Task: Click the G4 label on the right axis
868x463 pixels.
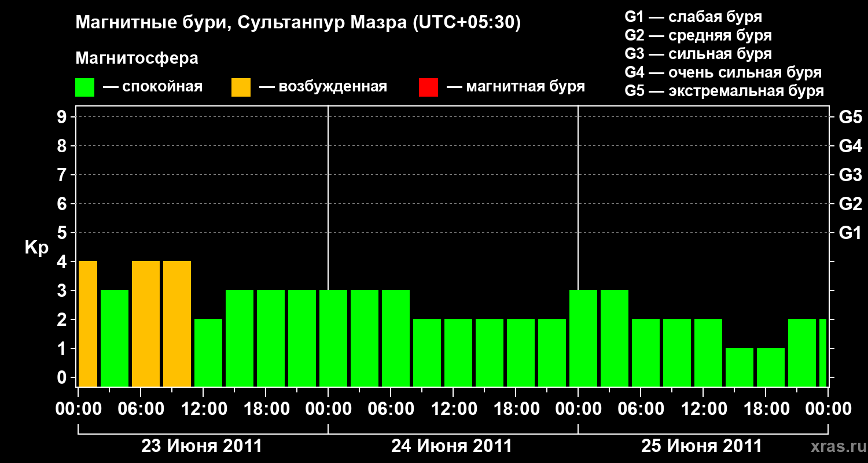Action: 850,146
